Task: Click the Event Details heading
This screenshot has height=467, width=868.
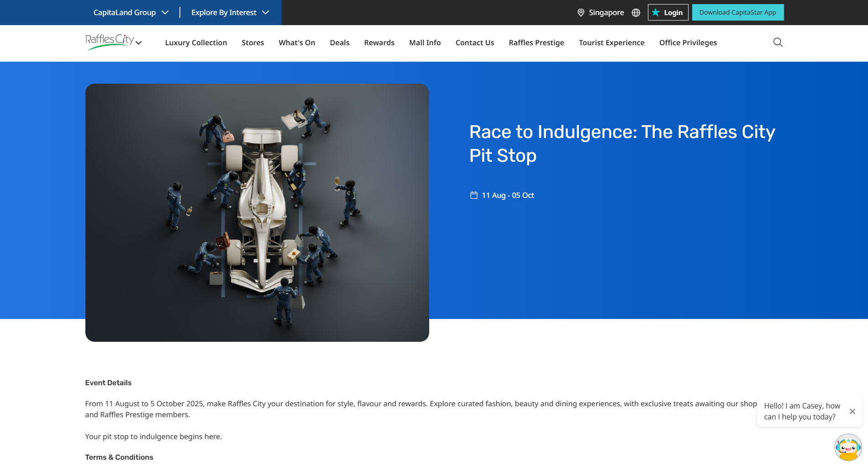Action: (x=108, y=383)
